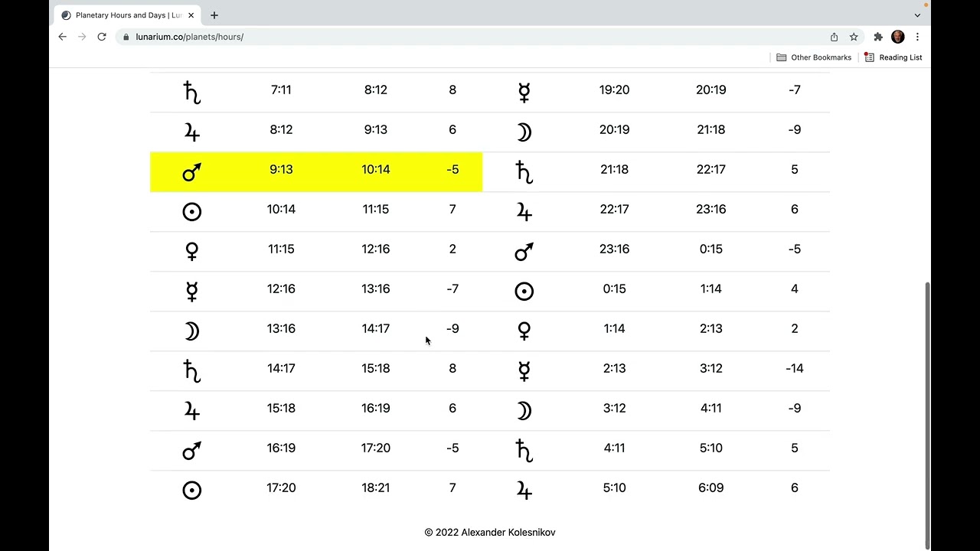
Task: Click the site lock icon
Action: click(126, 37)
